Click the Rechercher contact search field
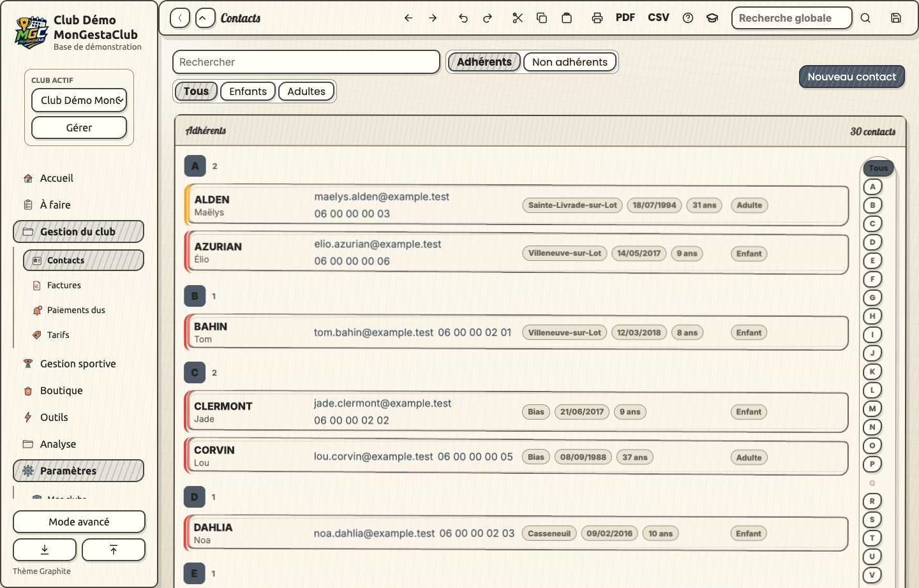Screen dimensions: 919x588 (x=306, y=62)
